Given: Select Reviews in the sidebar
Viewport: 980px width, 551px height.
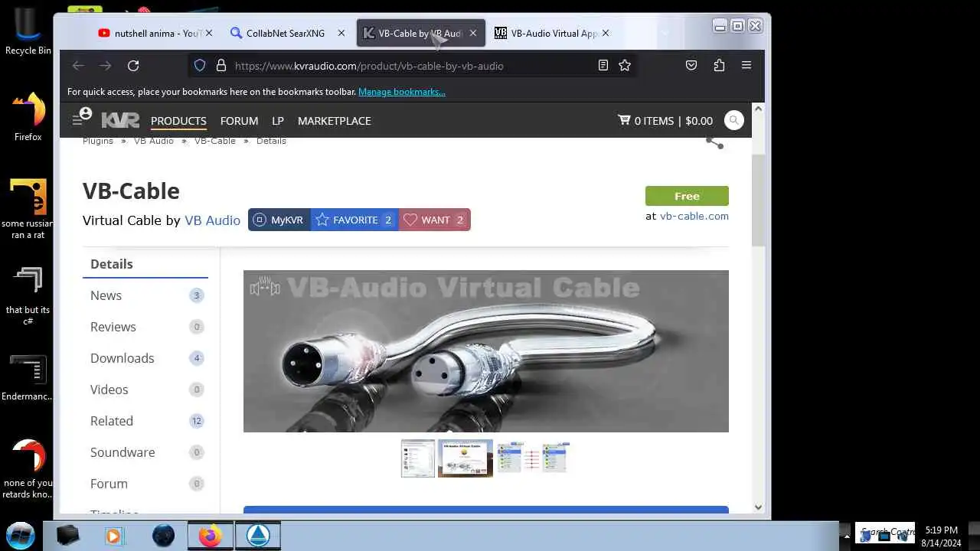Looking at the screenshot, I should tap(145, 327).
